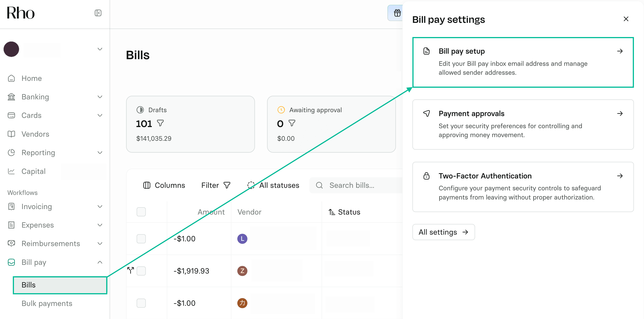The width and height of the screenshot is (644, 319).
Task: Open Vendors page
Action: (35, 134)
